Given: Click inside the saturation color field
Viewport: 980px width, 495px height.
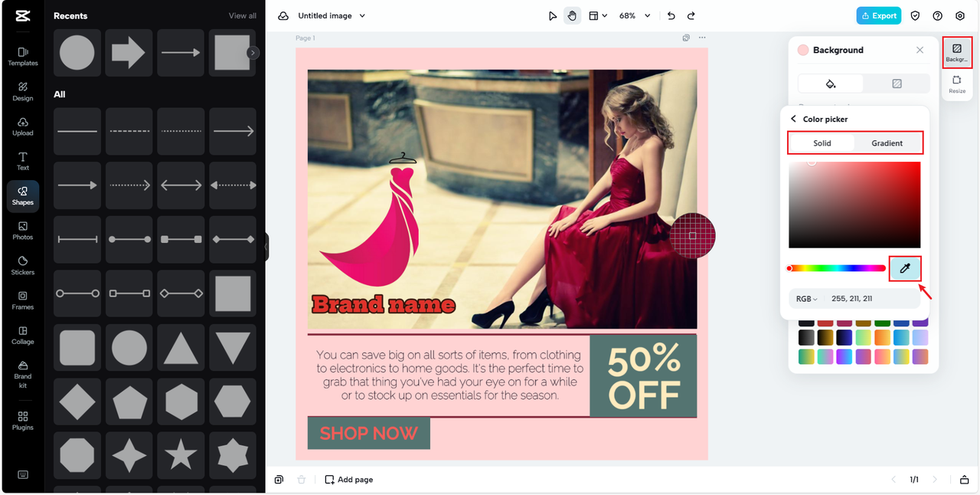Looking at the screenshot, I should pos(854,205).
